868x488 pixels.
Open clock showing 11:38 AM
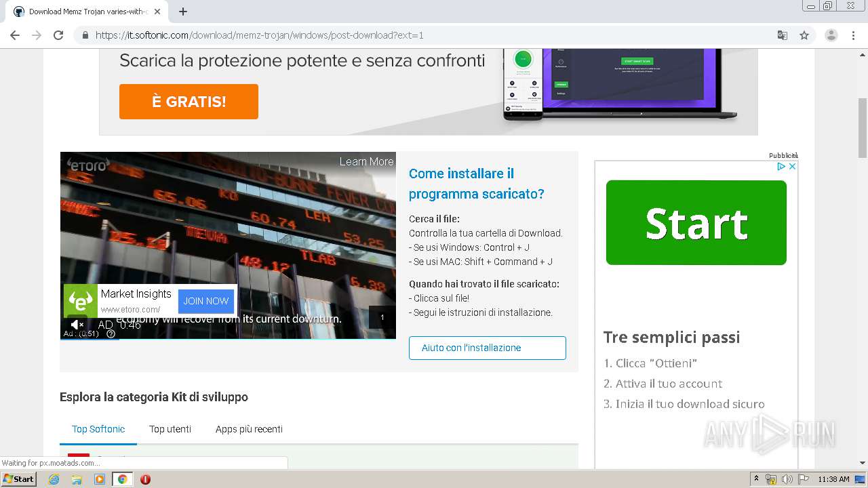[833, 479]
